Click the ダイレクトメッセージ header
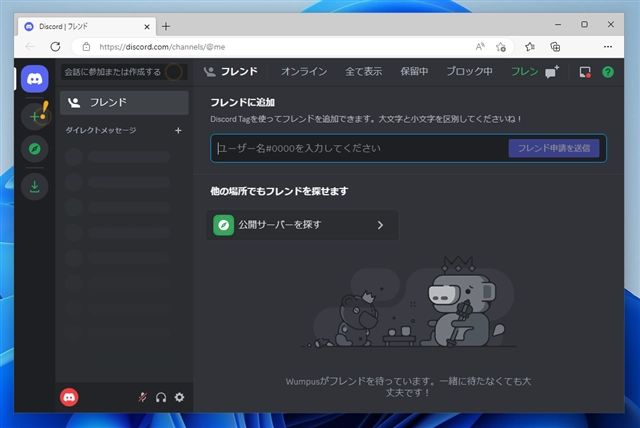This screenshot has height=428, width=640. click(x=101, y=131)
